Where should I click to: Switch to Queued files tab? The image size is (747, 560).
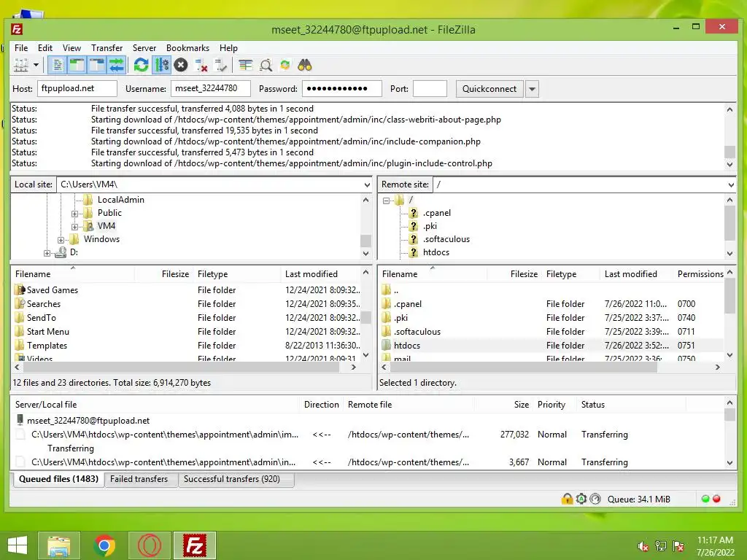(x=58, y=479)
